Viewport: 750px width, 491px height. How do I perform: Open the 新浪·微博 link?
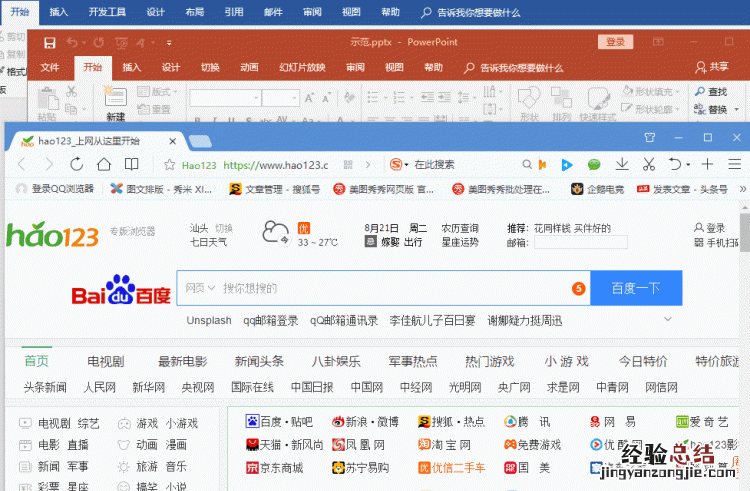(365, 422)
